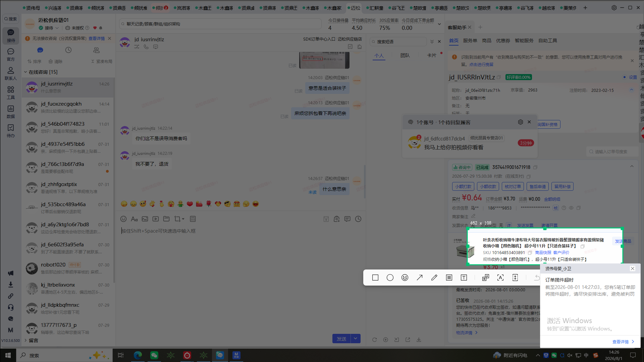This screenshot has width=644, height=362.
Task: Open the calculator icon in chat toolbar
Action: tap(193, 219)
